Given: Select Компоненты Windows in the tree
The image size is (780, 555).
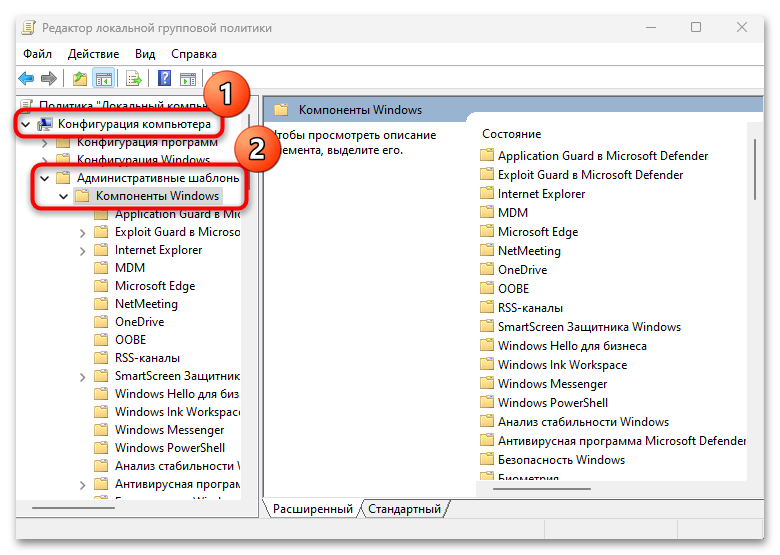Looking at the screenshot, I should pyautogui.click(x=157, y=196).
